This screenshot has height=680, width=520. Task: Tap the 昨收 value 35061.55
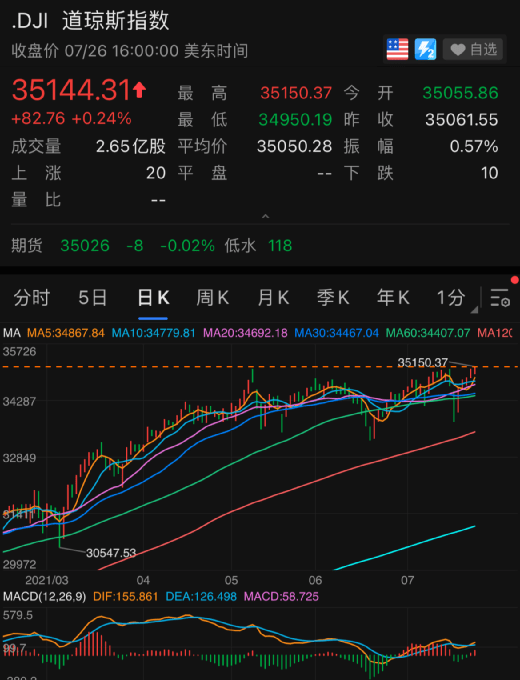point(461,120)
